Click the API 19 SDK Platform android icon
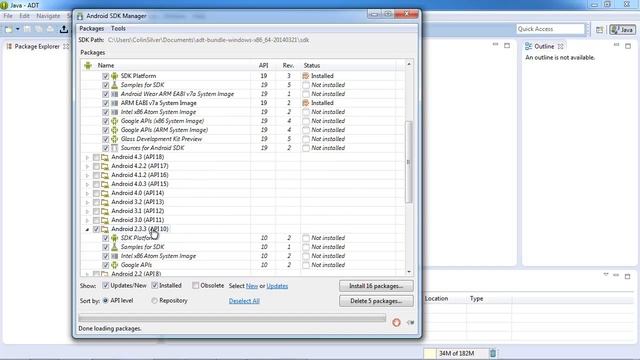 (x=114, y=76)
